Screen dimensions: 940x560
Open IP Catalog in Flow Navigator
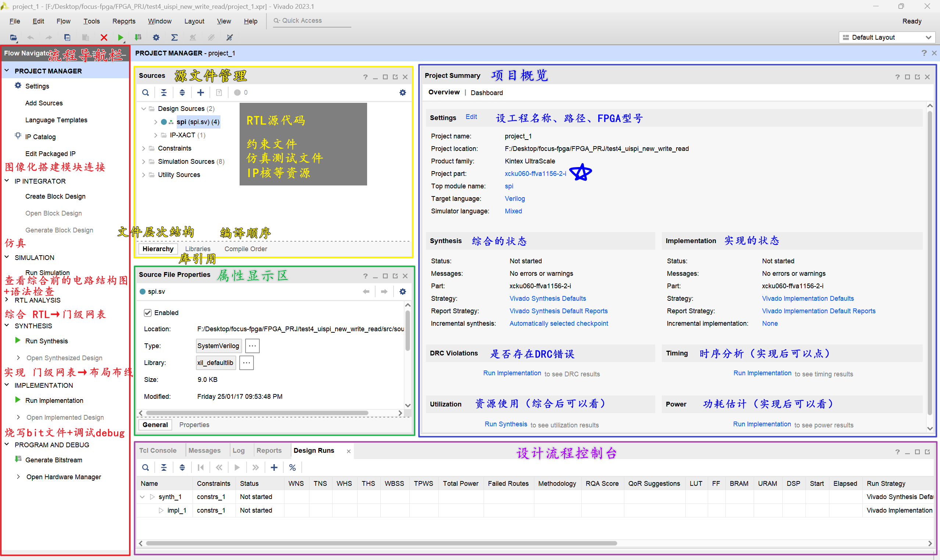[40, 137]
